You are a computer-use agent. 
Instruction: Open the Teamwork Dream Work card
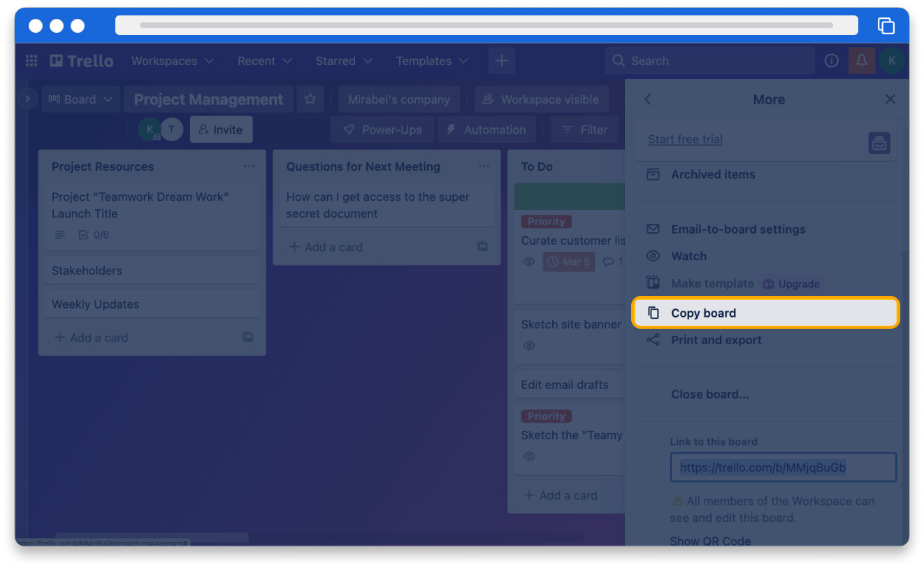pos(152,215)
